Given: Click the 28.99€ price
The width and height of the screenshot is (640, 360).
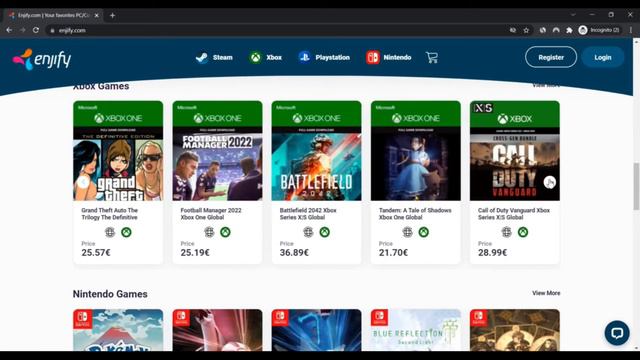Looking at the screenshot, I should click(493, 253).
